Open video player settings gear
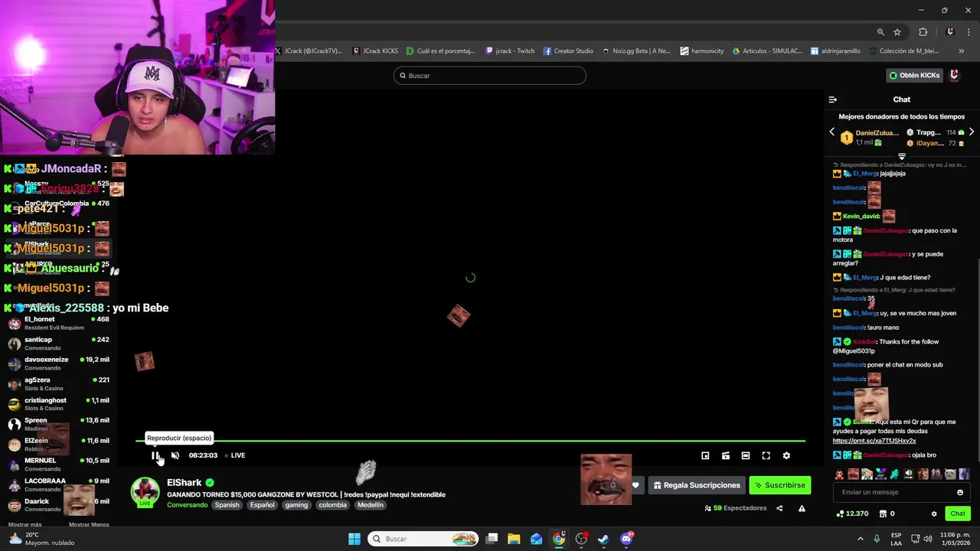The height and width of the screenshot is (551, 980). click(786, 455)
